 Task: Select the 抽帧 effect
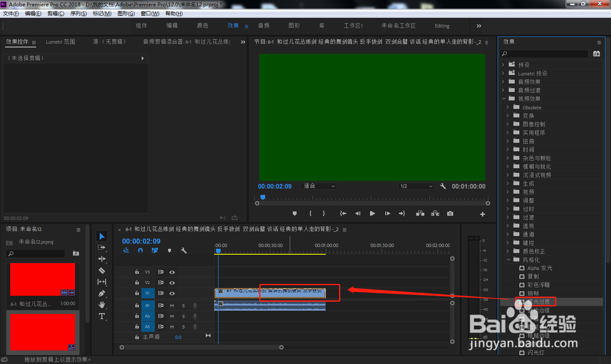533,293
